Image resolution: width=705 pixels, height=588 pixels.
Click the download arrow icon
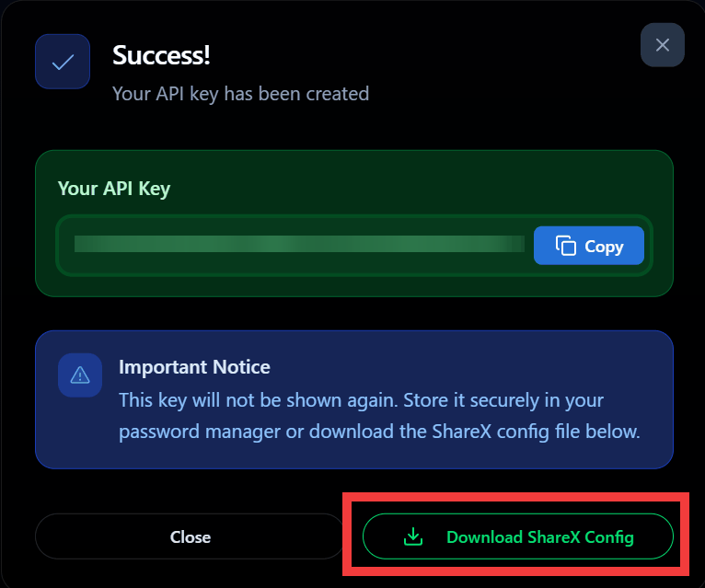pyautogui.click(x=414, y=536)
